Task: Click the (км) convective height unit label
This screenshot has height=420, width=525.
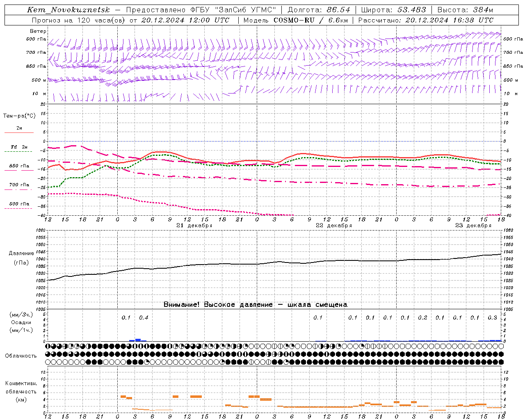Action: click(21, 399)
